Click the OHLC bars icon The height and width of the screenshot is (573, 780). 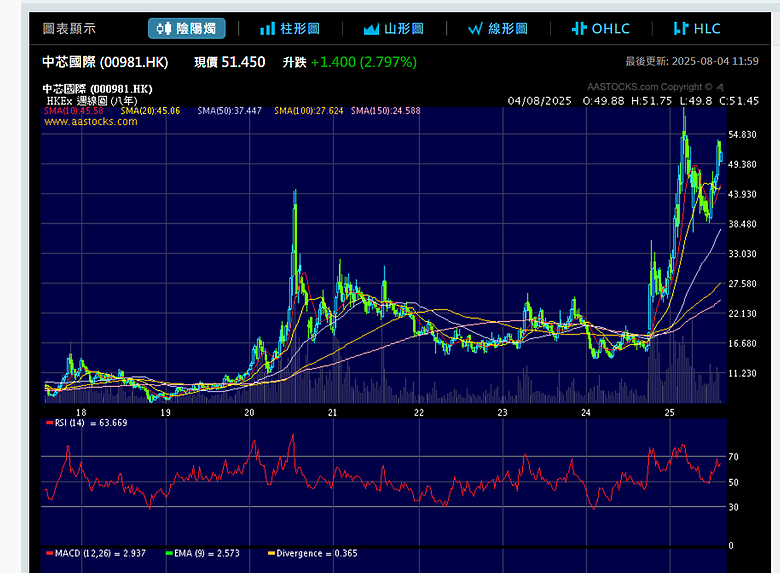(579, 28)
